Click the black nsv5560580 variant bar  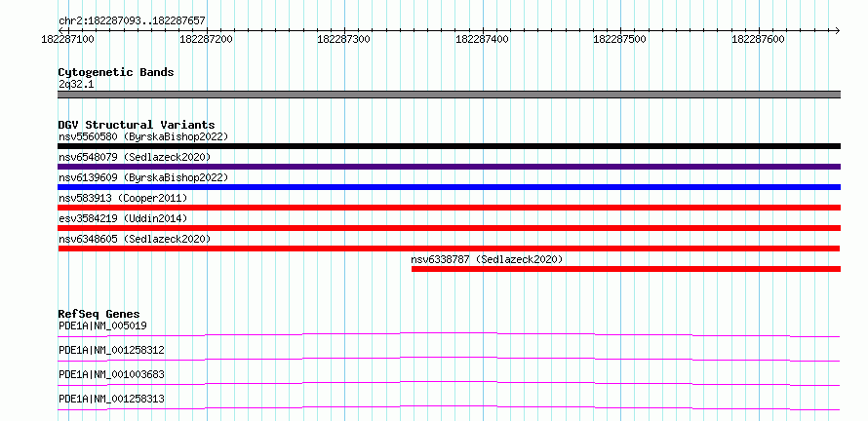pyautogui.click(x=449, y=146)
